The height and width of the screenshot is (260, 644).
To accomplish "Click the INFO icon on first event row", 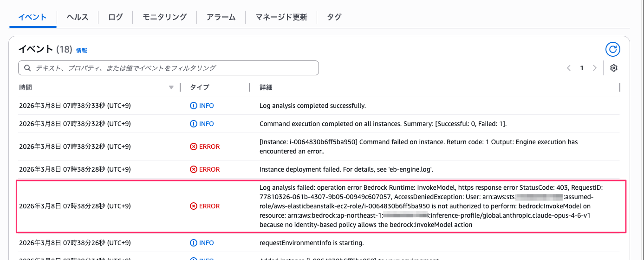I will tap(194, 106).
